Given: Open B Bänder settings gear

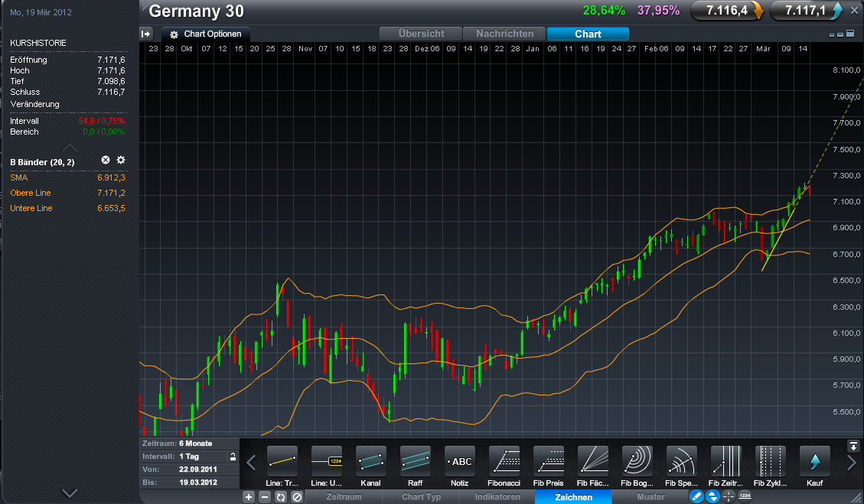Looking at the screenshot, I should [121, 160].
